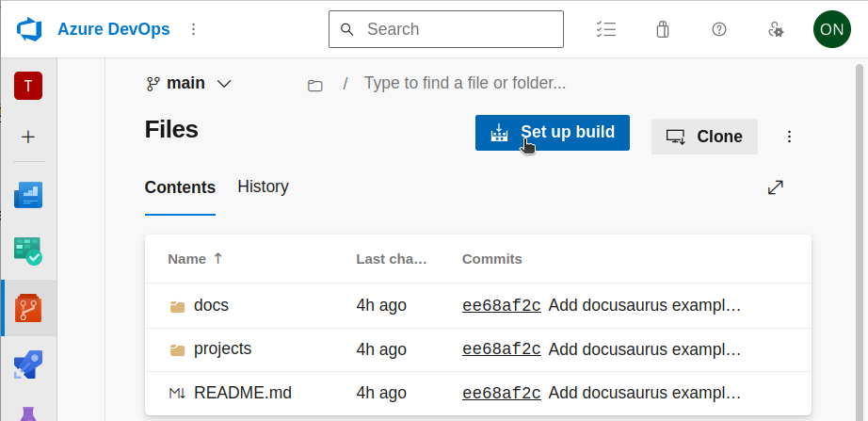The image size is (868, 421).
Task: Click '4h ago' in the README.md row
Action: [x=381, y=394]
